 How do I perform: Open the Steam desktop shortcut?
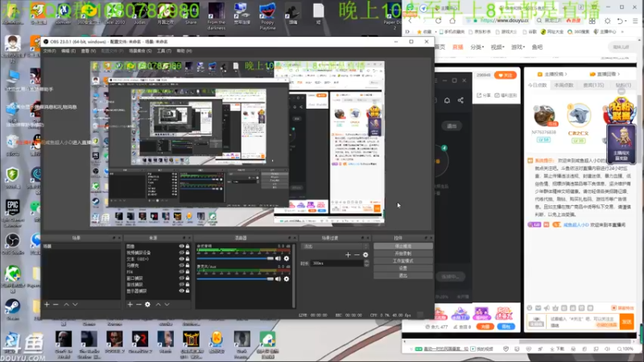[x=12, y=309]
